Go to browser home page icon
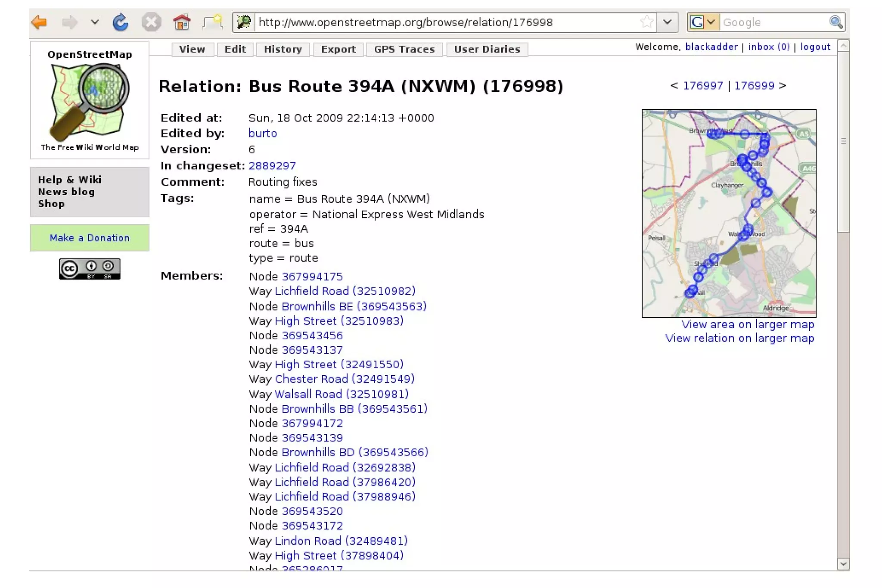 (181, 22)
